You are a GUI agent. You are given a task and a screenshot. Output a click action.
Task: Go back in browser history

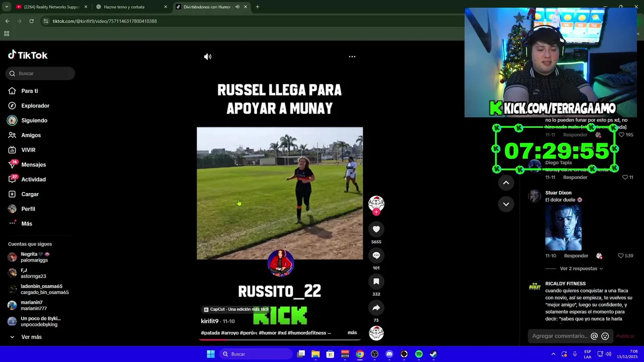coord(7,21)
